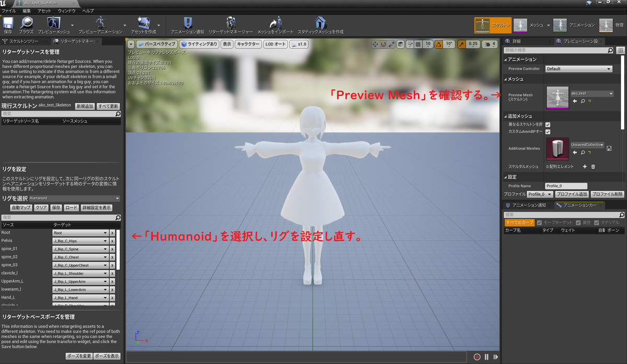Switch to the 物理 editor mode icon

(x=606, y=25)
